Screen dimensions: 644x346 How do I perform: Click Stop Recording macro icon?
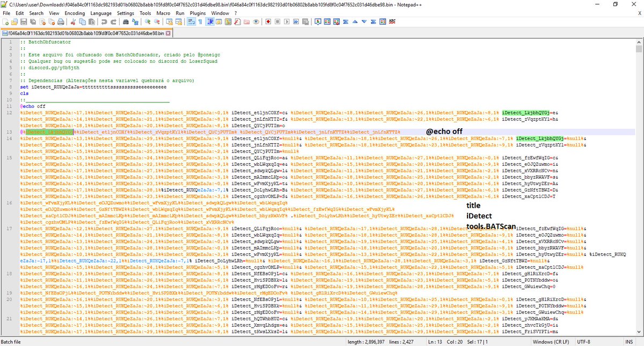(x=277, y=22)
